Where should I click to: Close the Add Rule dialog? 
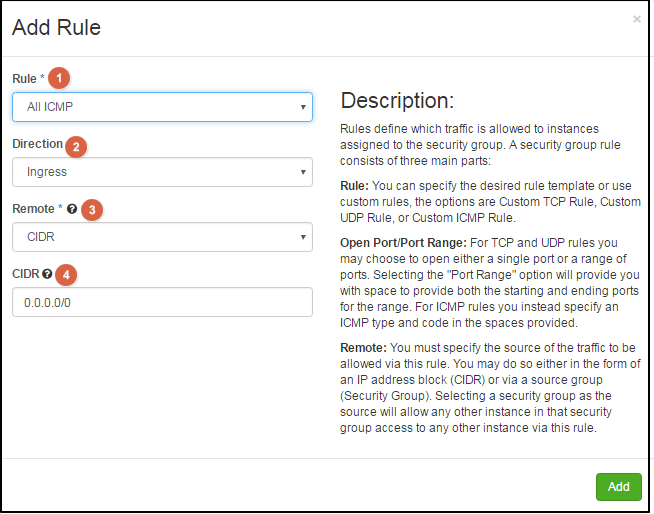(x=636, y=19)
